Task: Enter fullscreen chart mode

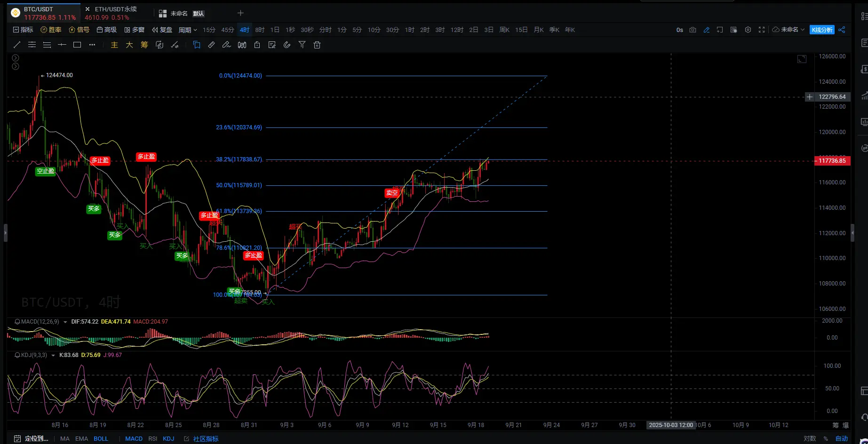Action: (762, 30)
